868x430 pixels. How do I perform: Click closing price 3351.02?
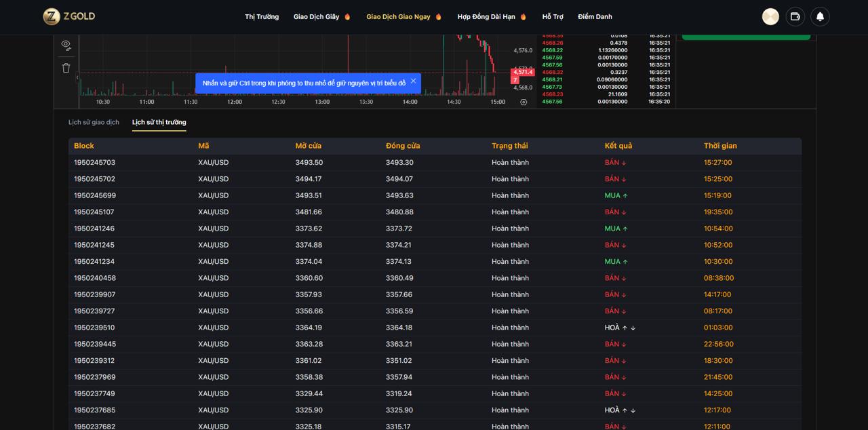[399, 361]
